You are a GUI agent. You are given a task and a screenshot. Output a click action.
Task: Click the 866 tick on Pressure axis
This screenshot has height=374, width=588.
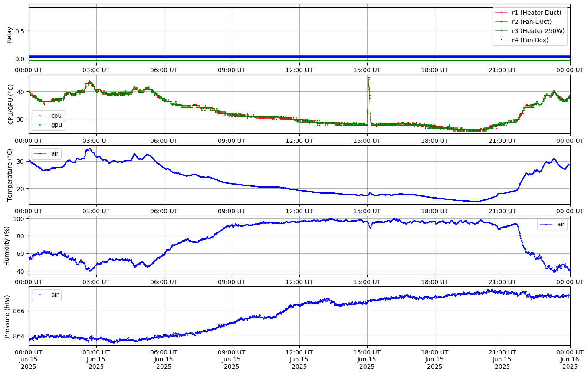pyautogui.click(x=20, y=311)
